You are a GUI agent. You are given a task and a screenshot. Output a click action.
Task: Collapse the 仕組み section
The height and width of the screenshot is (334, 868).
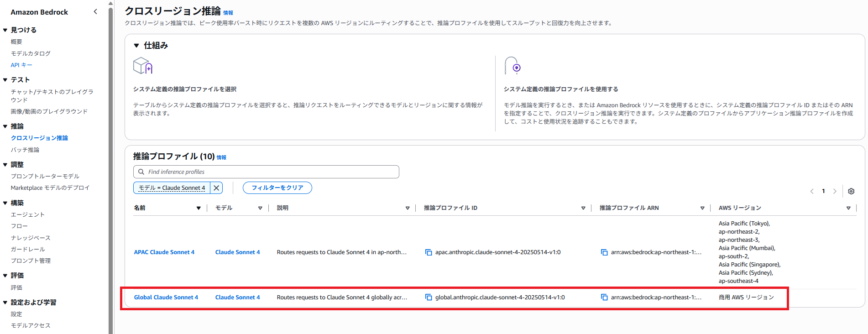pyautogui.click(x=136, y=46)
